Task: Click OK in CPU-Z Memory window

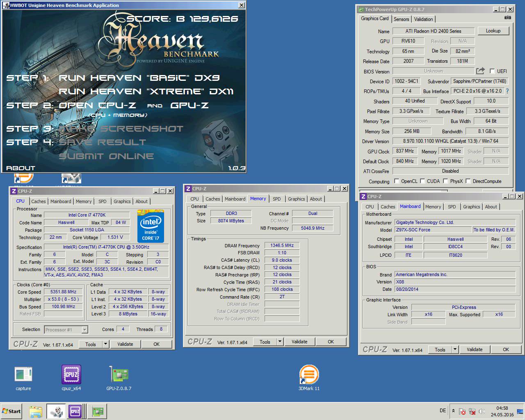Action: [331, 342]
